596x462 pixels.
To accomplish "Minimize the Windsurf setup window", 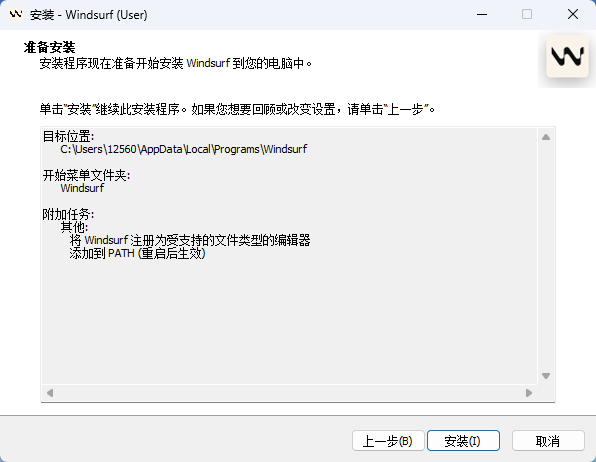I will (482, 14).
